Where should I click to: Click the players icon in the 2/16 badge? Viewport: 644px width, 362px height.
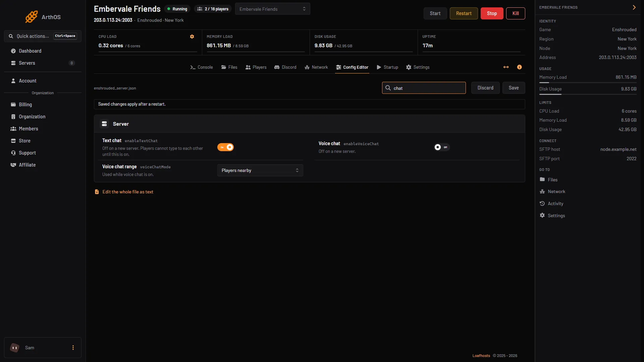click(x=200, y=9)
